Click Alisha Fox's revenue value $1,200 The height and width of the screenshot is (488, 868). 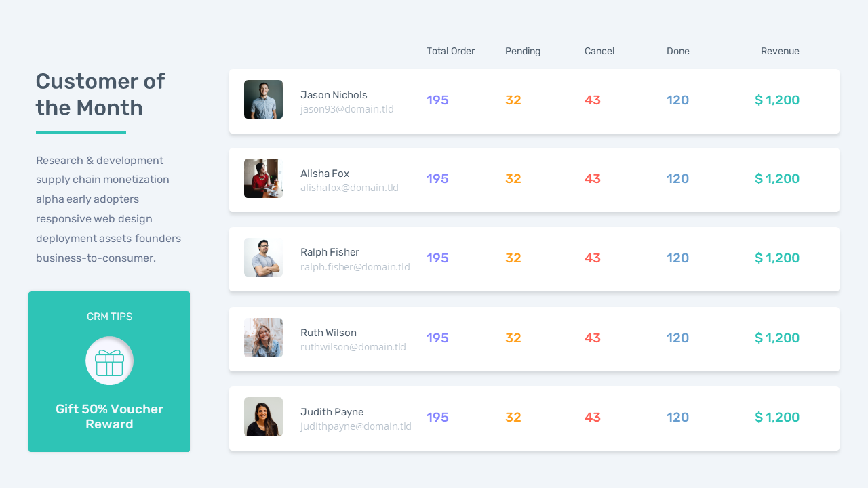click(777, 179)
